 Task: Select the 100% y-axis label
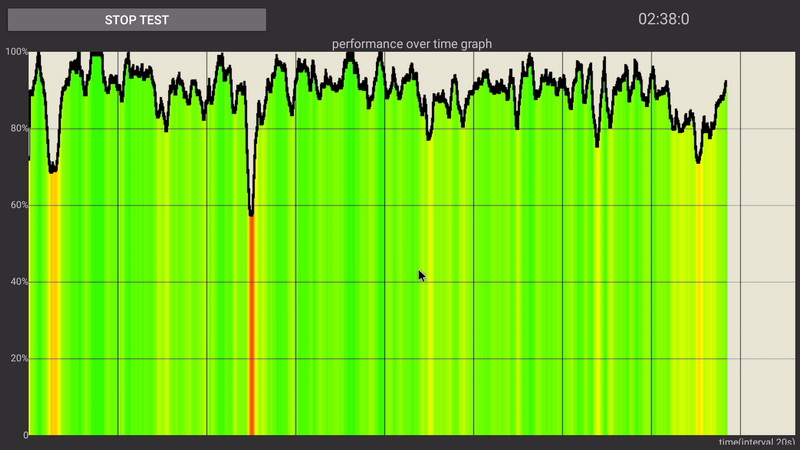pos(15,52)
